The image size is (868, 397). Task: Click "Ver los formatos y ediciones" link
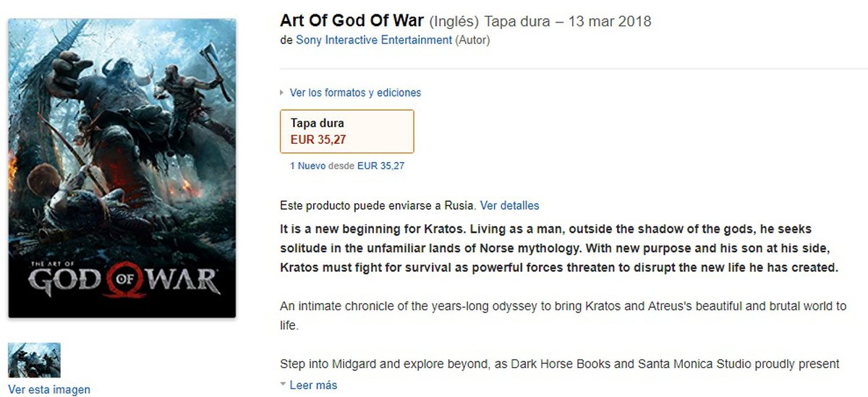pos(355,93)
